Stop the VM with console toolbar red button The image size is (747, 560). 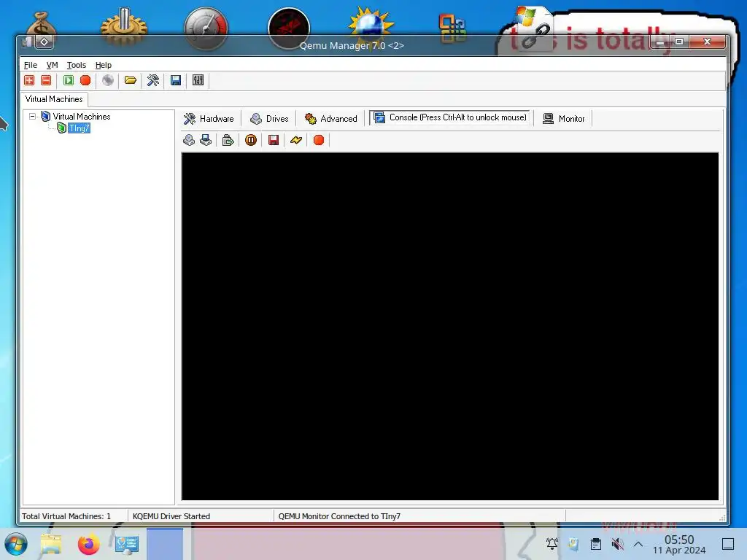tap(319, 140)
